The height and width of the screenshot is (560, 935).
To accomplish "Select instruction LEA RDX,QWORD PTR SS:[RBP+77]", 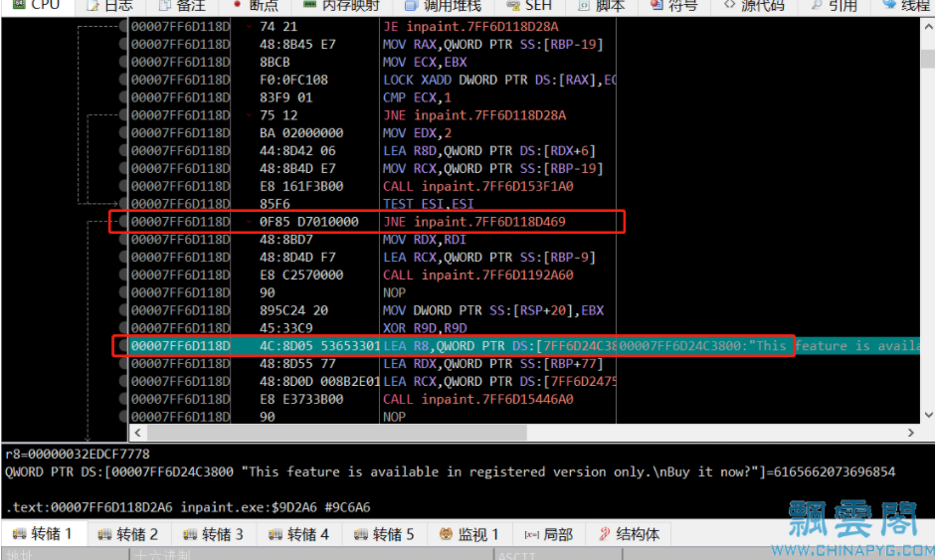I will 492,363.
